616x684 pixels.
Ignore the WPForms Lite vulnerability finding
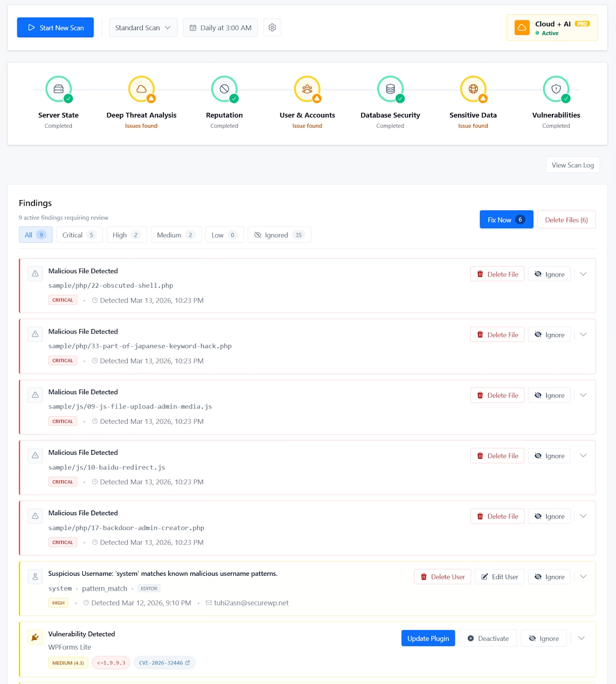[x=544, y=638]
